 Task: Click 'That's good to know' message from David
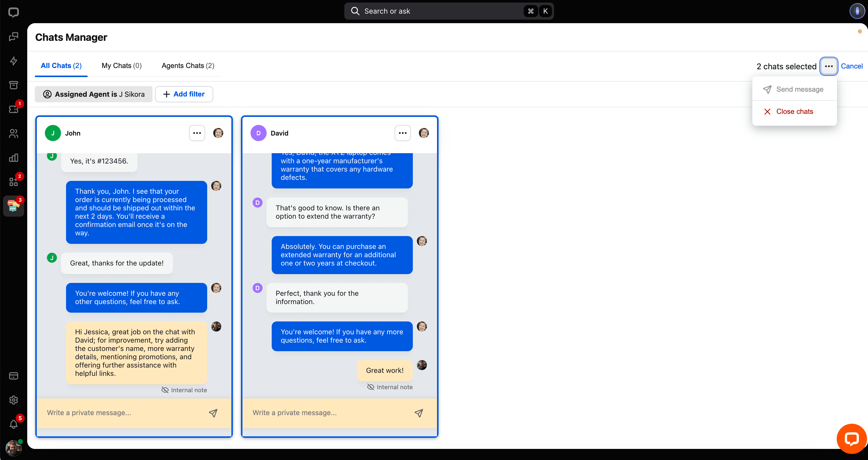[337, 212]
